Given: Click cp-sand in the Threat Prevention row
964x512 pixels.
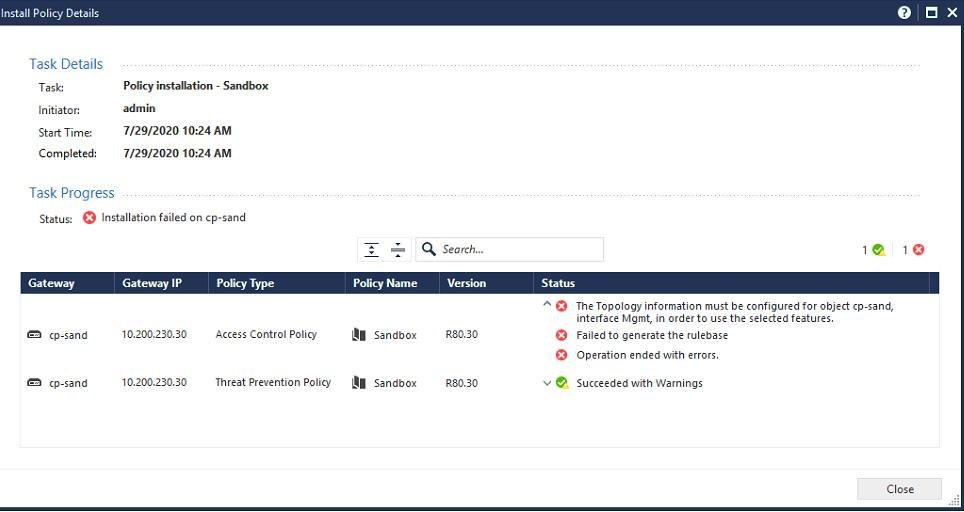Looking at the screenshot, I should pyautogui.click(x=68, y=383).
